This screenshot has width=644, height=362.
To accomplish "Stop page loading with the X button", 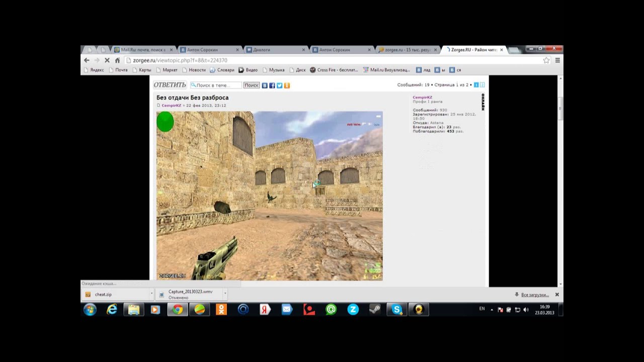I will (107, 60).
